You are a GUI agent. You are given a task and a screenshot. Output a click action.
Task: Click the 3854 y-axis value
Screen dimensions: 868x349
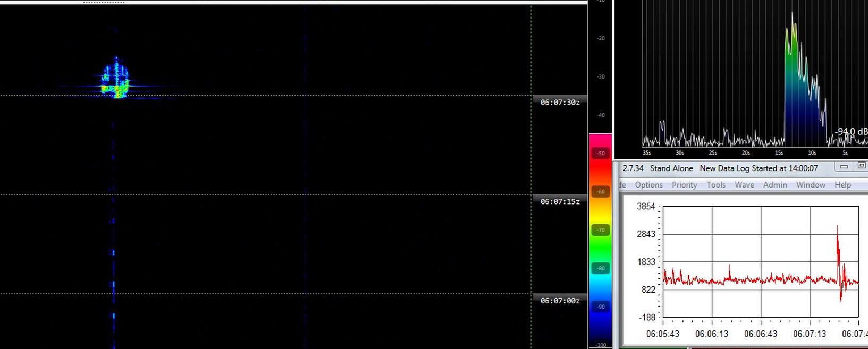(x=646, y=207)
